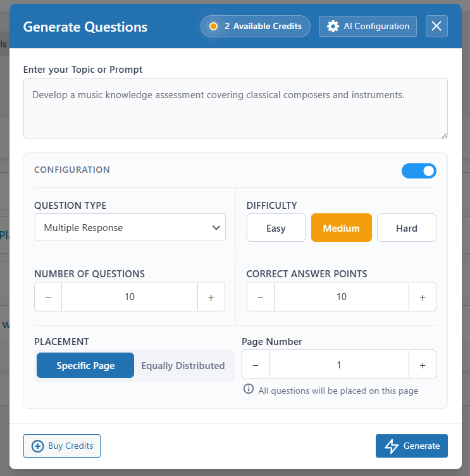This screenshot has height=476, width=470.
Task: Click the 'All questions will be placed on this page' note
Action: click(x=338, y=391)
